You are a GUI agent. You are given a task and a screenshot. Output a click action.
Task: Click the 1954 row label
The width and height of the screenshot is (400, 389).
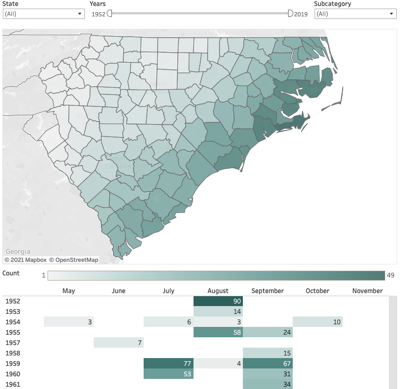click(x=13, y=322)
